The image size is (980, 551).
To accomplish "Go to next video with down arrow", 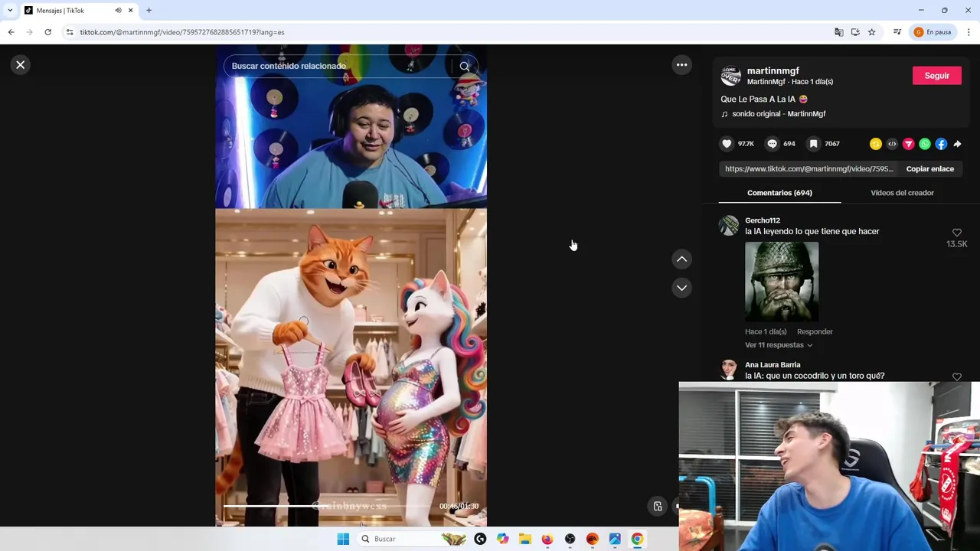I will (x=681, y=288).
